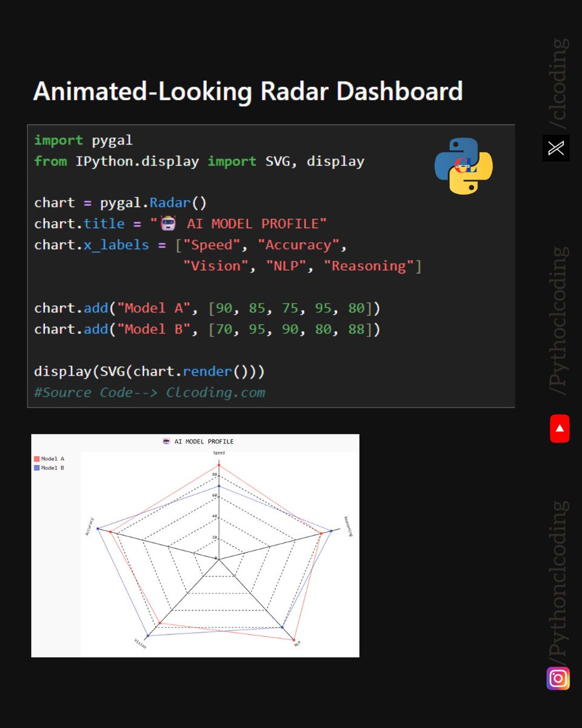Click the "Speed" axis label on the radar
Image resolution: width=582 pixels, height=728 pixels.
coord(219,453)
